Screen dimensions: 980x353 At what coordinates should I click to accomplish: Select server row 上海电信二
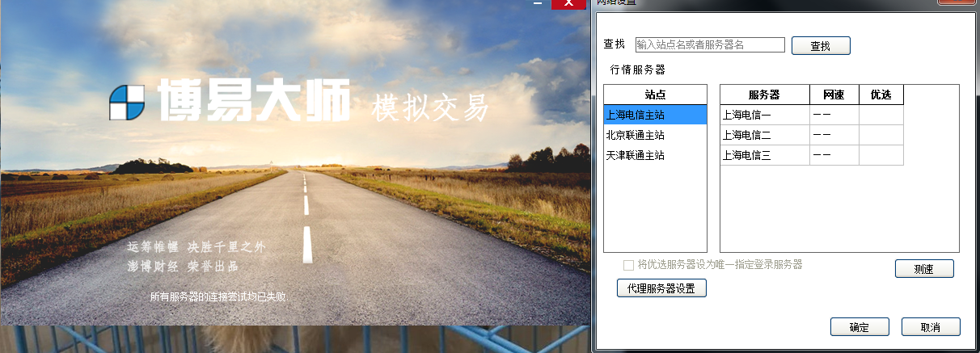pos(764,135)
